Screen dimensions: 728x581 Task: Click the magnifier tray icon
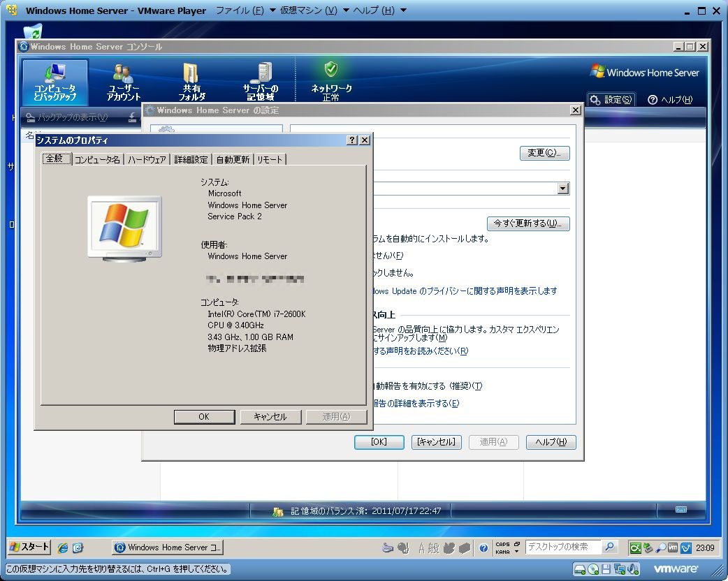661,548
